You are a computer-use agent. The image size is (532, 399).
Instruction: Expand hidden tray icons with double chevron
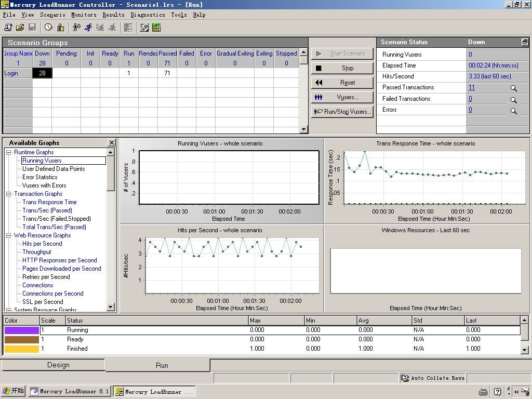(516, 392)
